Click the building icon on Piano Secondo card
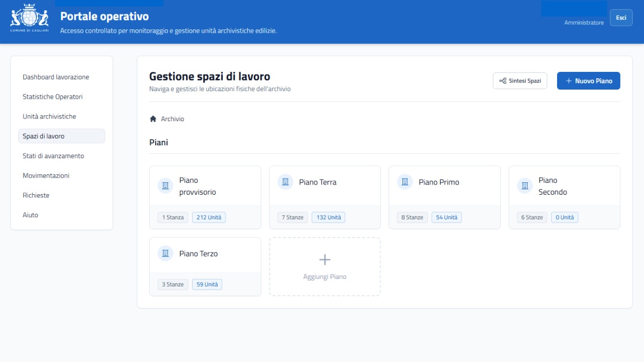The image size is (644, 362). pyautogui.click(x=525, y=186)
